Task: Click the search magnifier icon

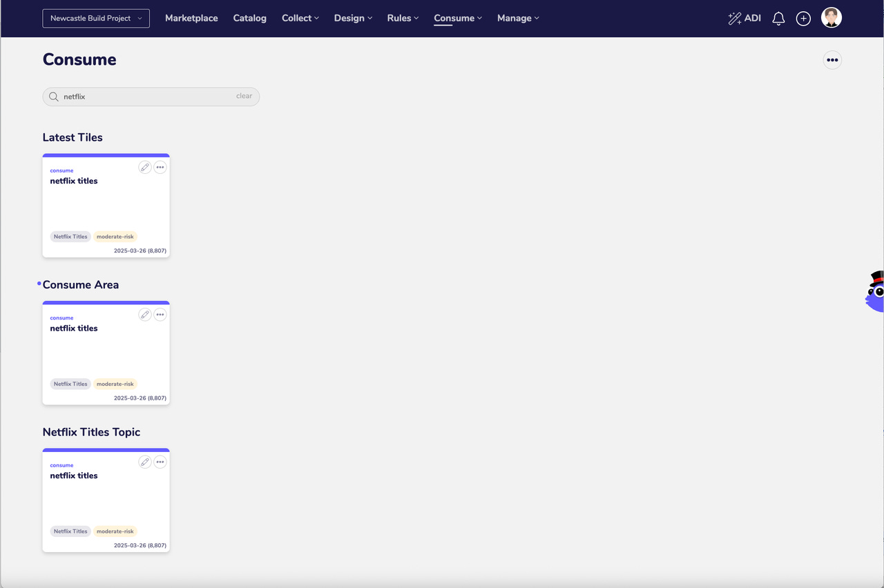Action: 53,97
